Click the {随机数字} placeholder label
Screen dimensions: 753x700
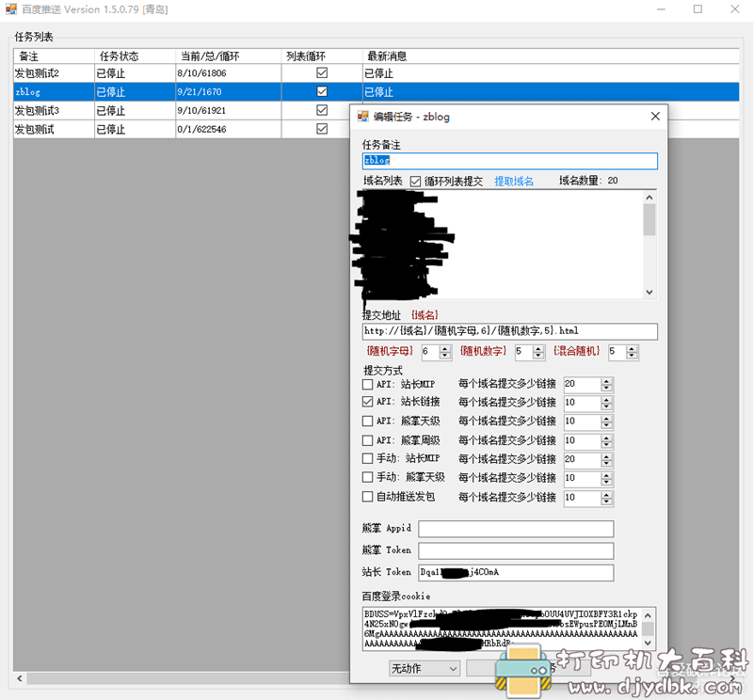[x=483, y=352]
